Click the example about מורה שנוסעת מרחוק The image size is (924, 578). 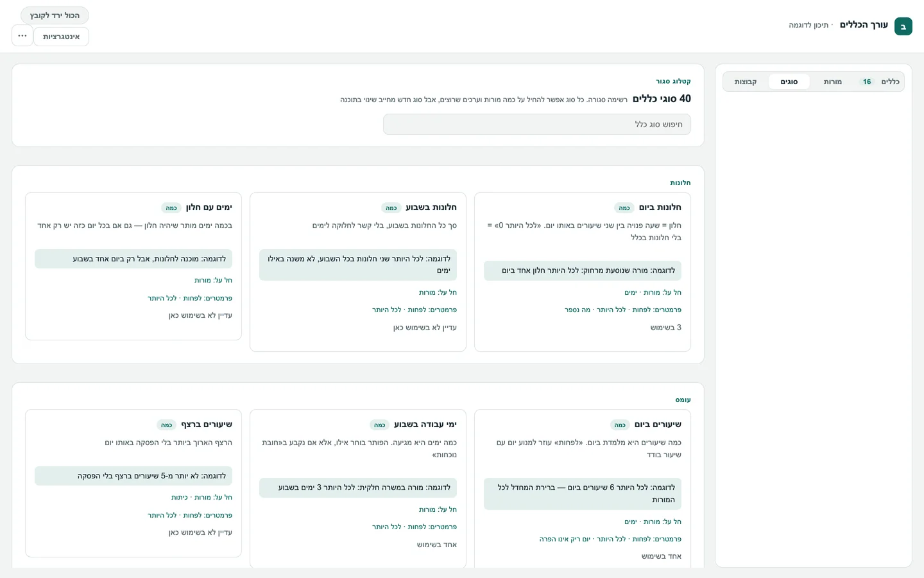583,271
